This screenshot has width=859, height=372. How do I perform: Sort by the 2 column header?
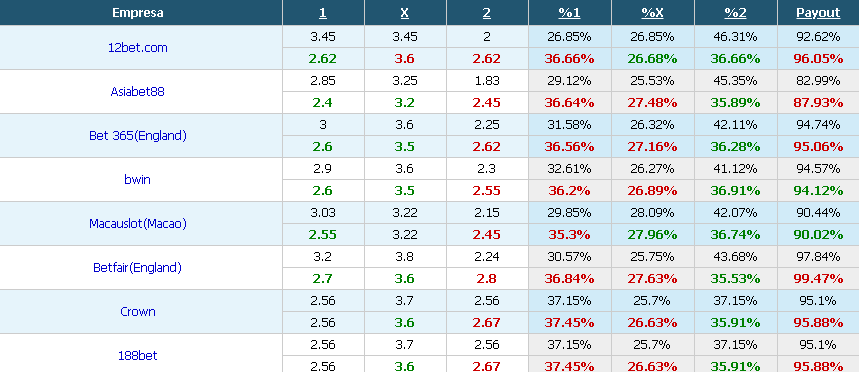(x=486, y=13)
